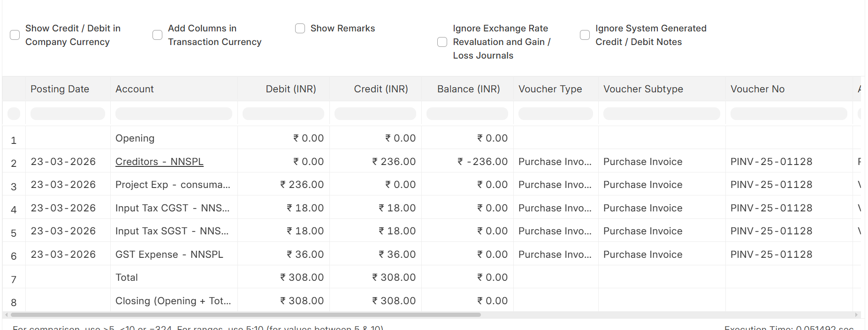Click PINV-25-01128 in the GST Expense row
The image size is (868, 330).
click(x=771, y=255)
